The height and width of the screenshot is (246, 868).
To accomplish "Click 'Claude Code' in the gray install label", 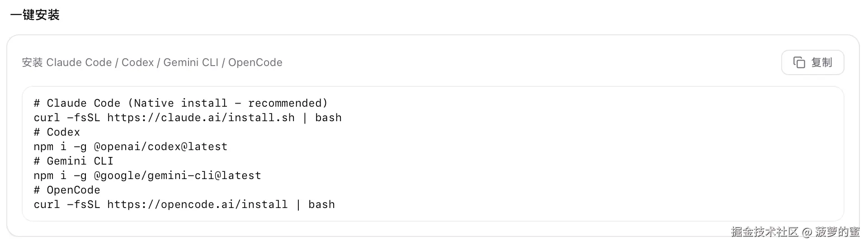I will pos(79,62).
